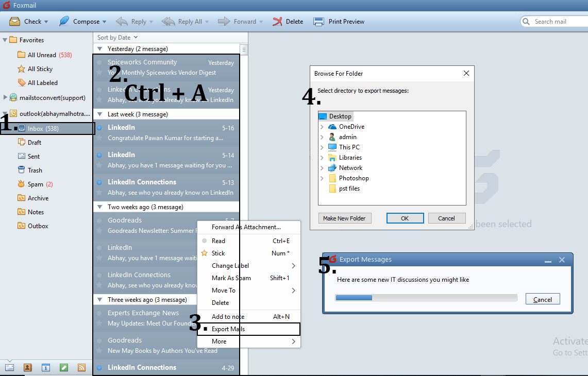Toggle unread dot on LinkedIn Connections 5-13
Viewport: 588px width, 376px height.
click(99, 182)
